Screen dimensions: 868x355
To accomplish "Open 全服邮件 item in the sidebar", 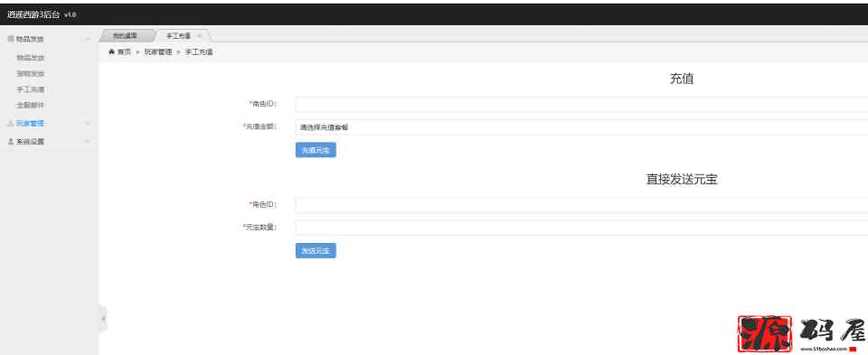I will pos(31,105).
